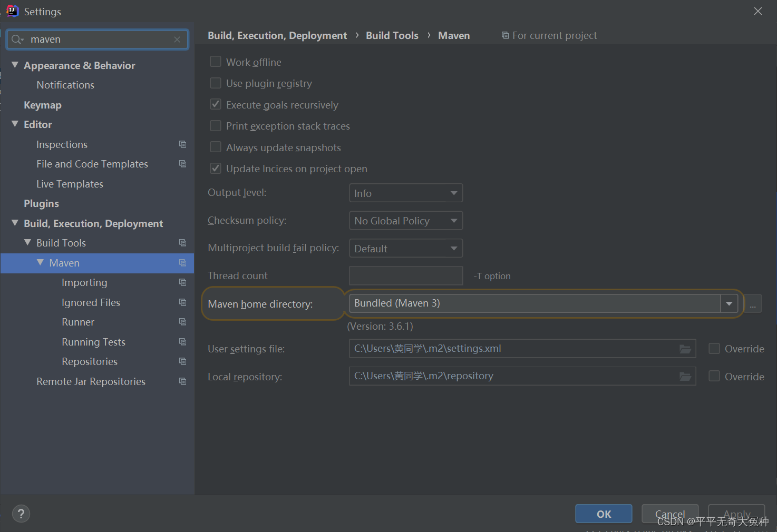Image resolution: width=777 pixels, height=532 pixels.
Task: Open Plugins settings
Action: pyautogui.click(x=41, y=203)
